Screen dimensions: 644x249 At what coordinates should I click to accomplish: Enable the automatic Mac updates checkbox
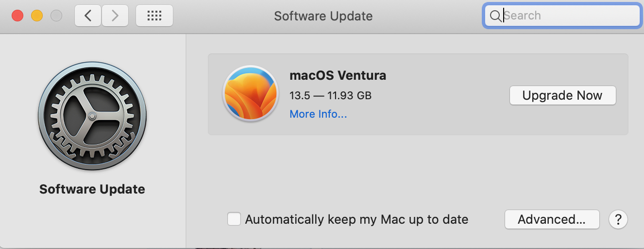(234, 219)
